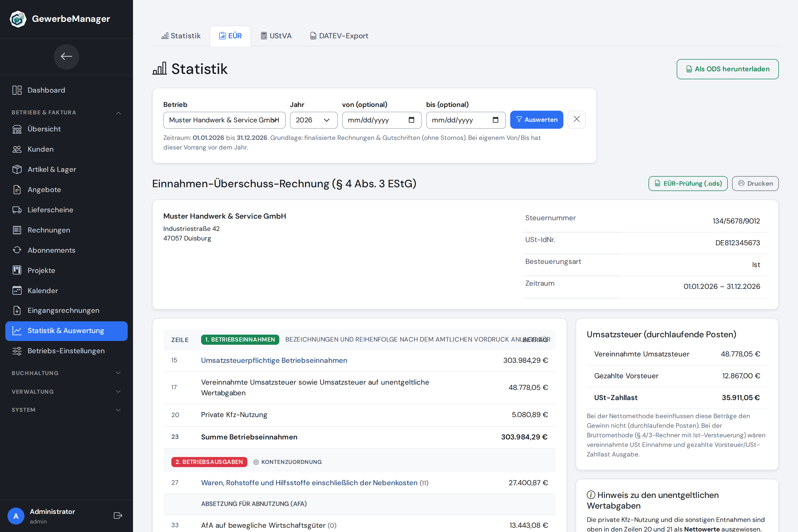
Task: Log out using the sidebar exit icon
Action: (118, 516)
